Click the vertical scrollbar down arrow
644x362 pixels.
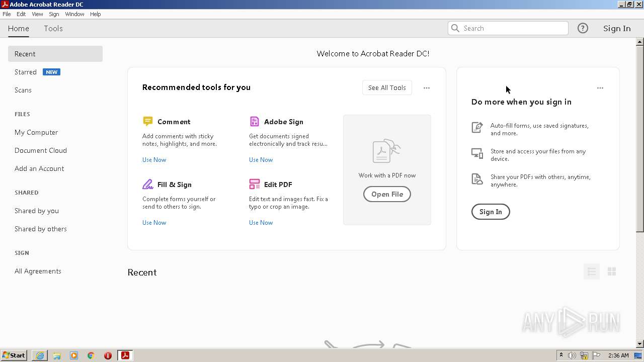click(640, 344)
